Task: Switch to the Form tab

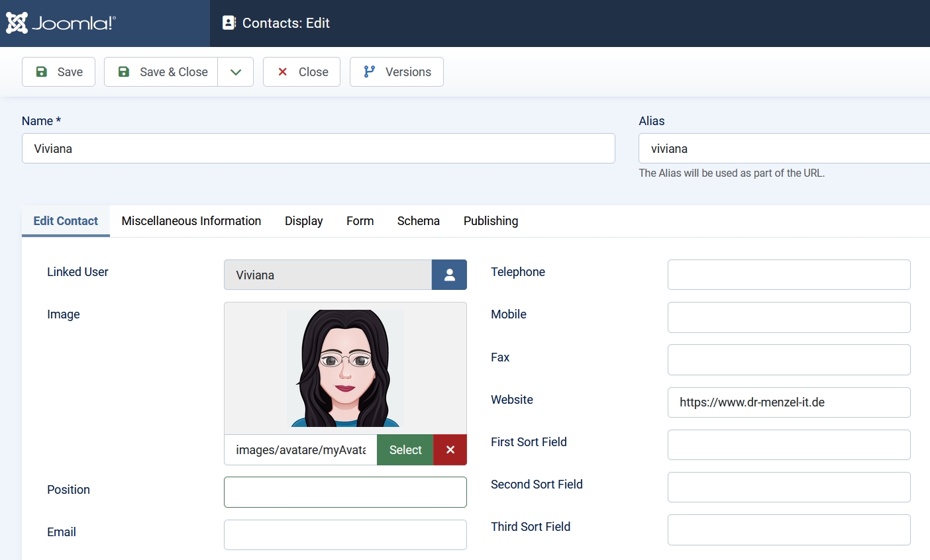Action: tap(360, 220)
